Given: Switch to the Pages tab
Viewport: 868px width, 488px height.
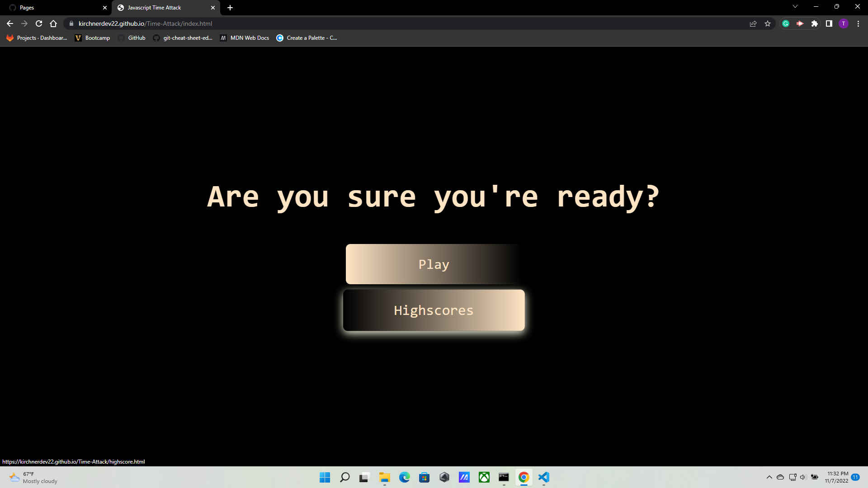Looking at the screenshot, I should 54,8.
